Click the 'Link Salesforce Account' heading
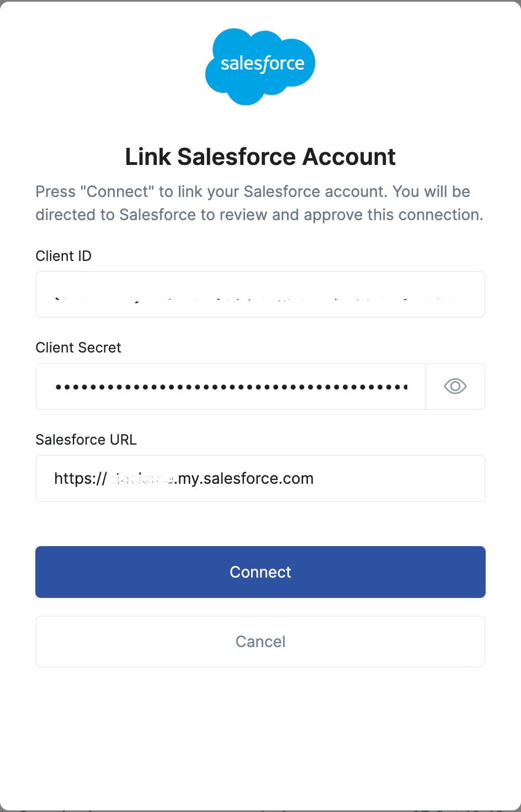Image resolution: width=521 pixels, height=812 pixels. point(260,157)
